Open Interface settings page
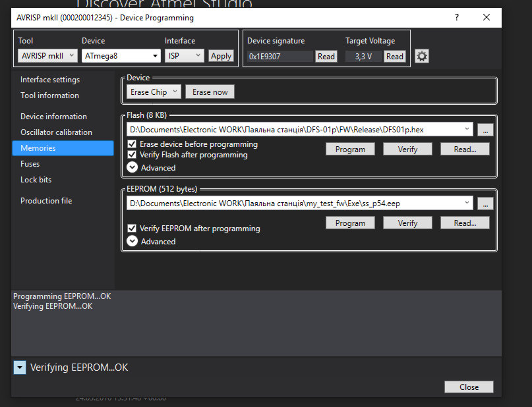This screenshot has height=407, width=532. pos(50,80)
